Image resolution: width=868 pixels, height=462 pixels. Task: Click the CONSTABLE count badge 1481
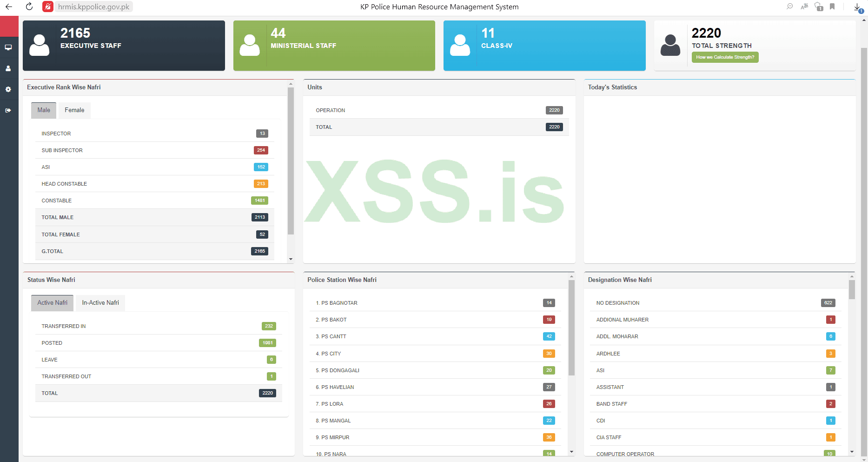pos(259,201)
